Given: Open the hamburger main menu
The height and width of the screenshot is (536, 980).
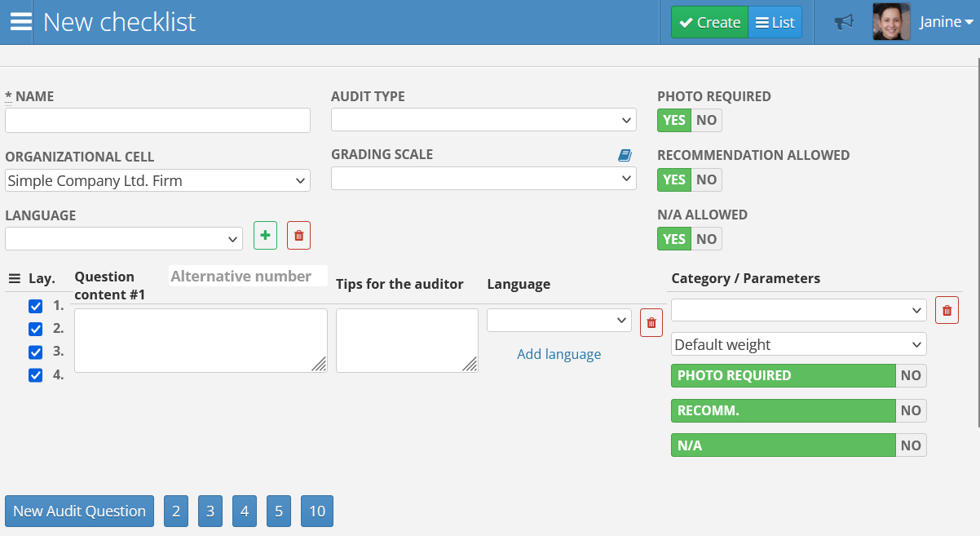Looking at the screenshot, I should pos(20,22).
